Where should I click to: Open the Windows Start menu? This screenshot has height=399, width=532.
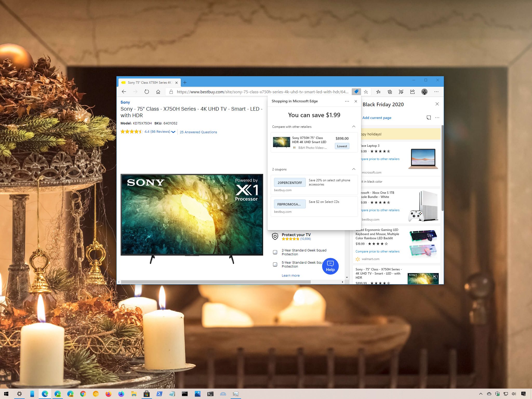click(6, 394)
